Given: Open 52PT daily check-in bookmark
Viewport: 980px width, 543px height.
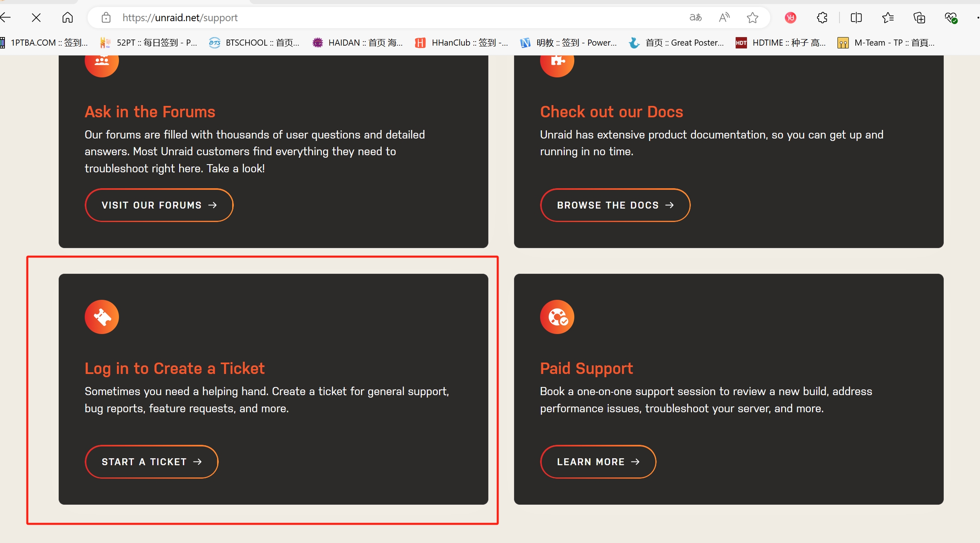Looking at the screenshot, I should [149, 42].
